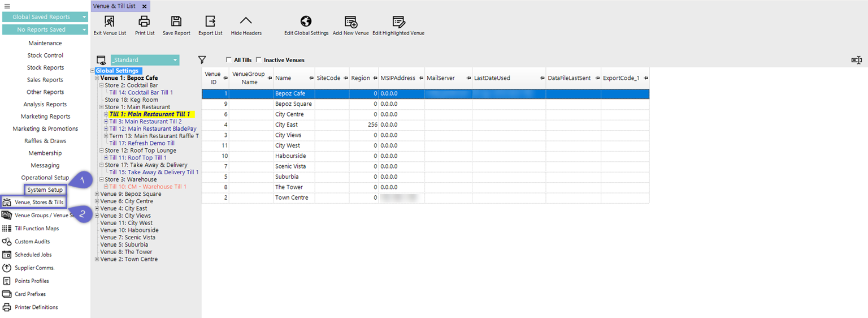This screenshot has height=318, width=868.
Task: Open the Operational Setup menu
Action: 45,178
